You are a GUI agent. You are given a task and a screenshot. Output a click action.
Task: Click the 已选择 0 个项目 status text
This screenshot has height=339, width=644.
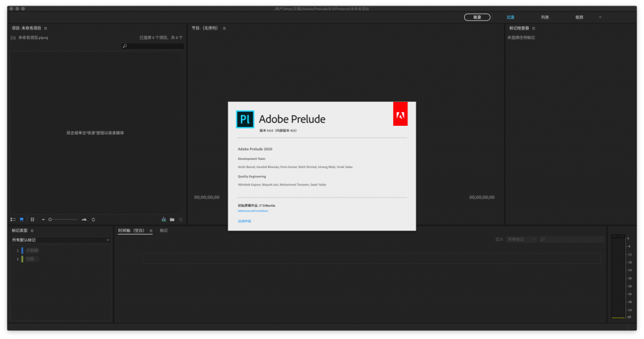pyautogui.click(x=161, y=38)
